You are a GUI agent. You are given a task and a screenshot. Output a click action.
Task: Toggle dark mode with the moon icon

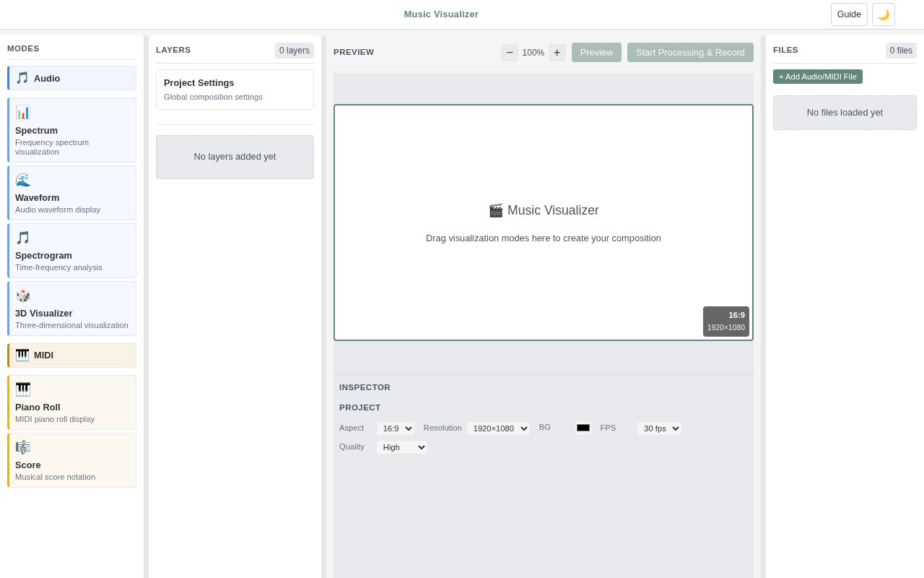pos(884,14)
